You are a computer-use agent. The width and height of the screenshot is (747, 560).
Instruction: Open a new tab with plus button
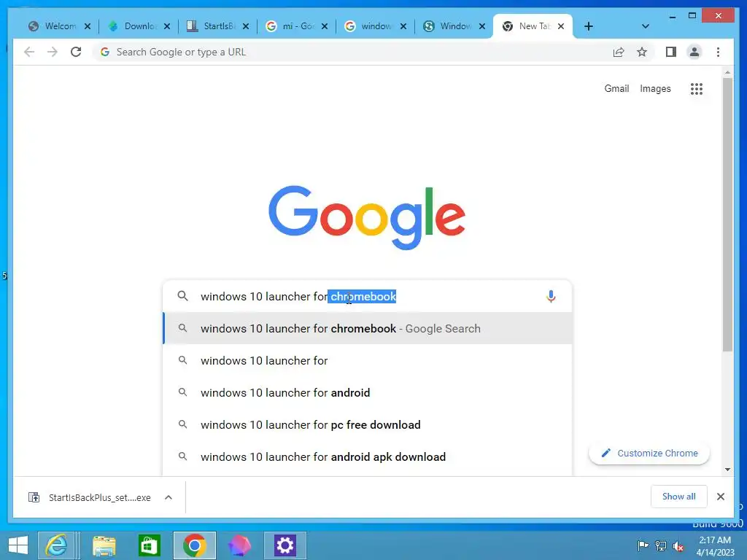[x=589, y=26]
